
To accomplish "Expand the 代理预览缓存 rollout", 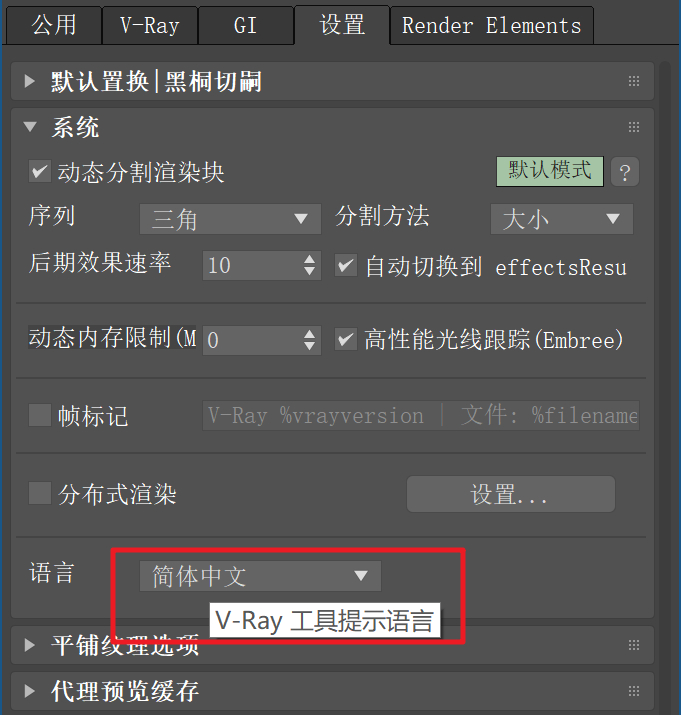I will tap(29, 691).
